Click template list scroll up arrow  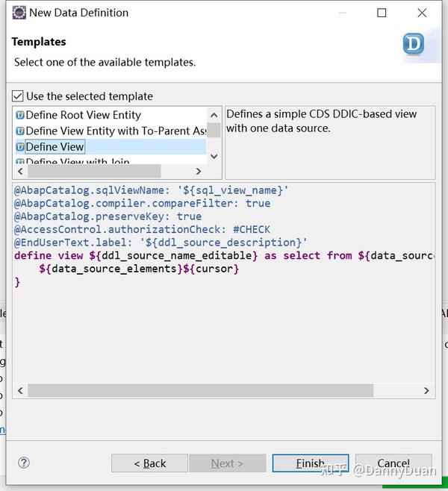click(x=214, y=115)
